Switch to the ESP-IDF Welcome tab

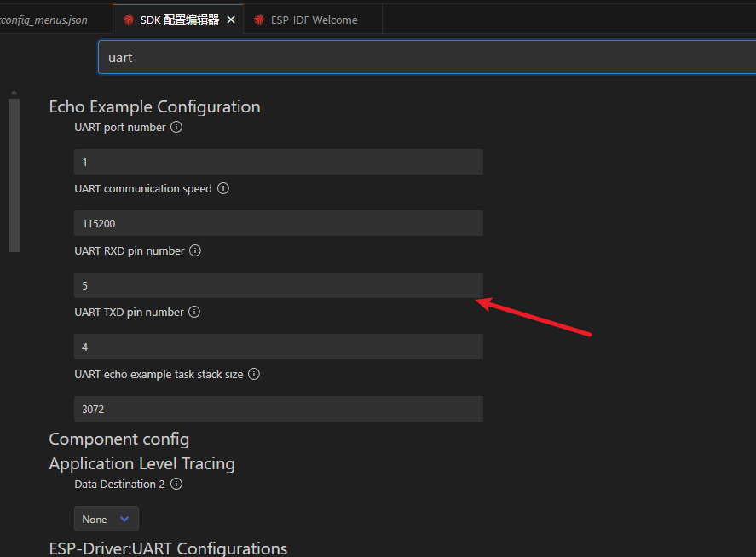(x=314, y=20)
